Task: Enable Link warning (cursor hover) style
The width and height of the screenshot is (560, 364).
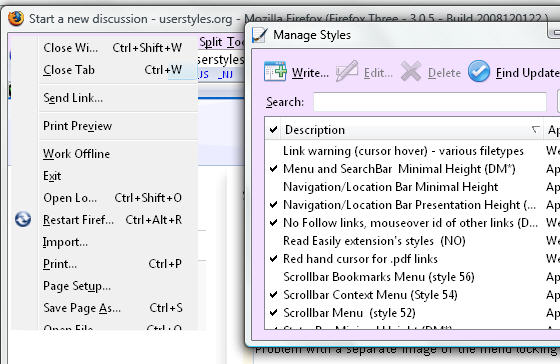Action: coord(274,151)
